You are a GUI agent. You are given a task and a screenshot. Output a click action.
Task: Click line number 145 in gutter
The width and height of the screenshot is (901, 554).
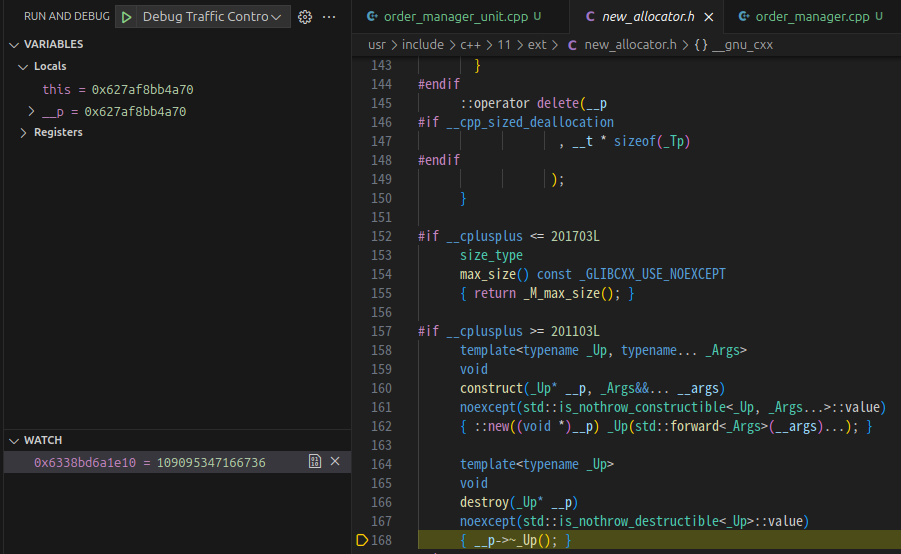click(381, 103)
